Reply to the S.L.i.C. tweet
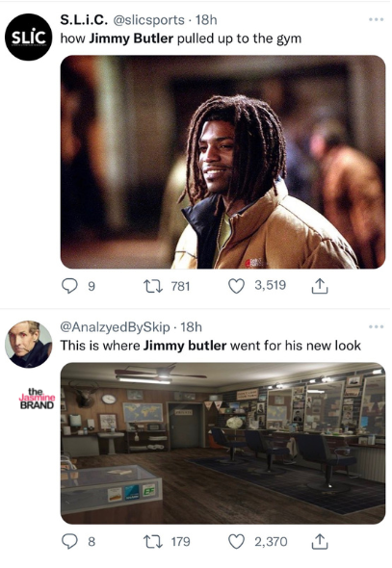 69,286
